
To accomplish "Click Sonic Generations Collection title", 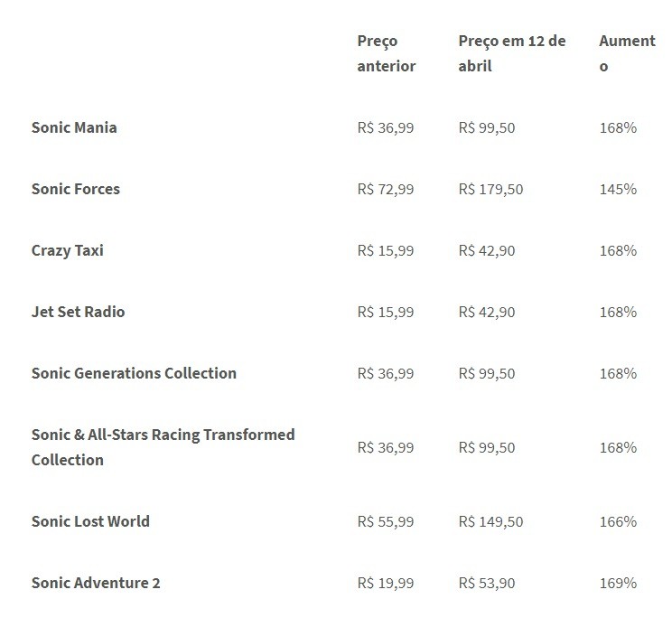I will [135, 373].
